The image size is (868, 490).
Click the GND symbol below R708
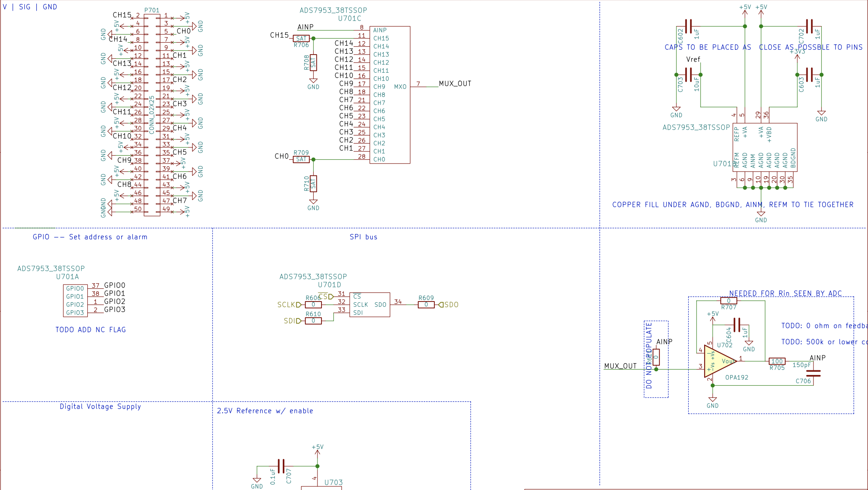point(313,83)
